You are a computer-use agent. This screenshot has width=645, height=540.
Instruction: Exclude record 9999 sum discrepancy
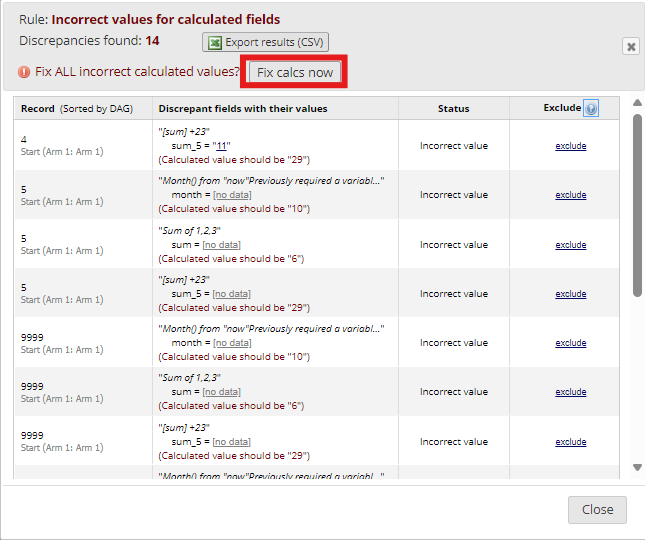click(571, 392)
